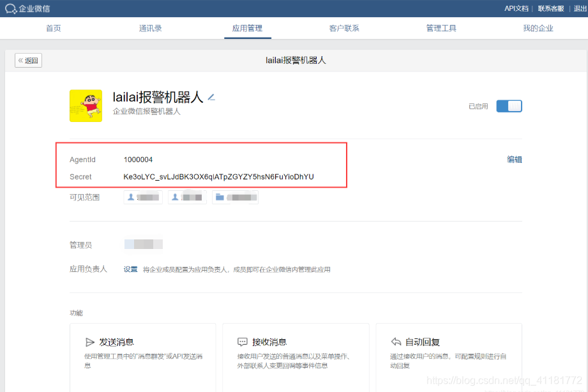Click the folder department entry in 可见范围

click(236, 197)
